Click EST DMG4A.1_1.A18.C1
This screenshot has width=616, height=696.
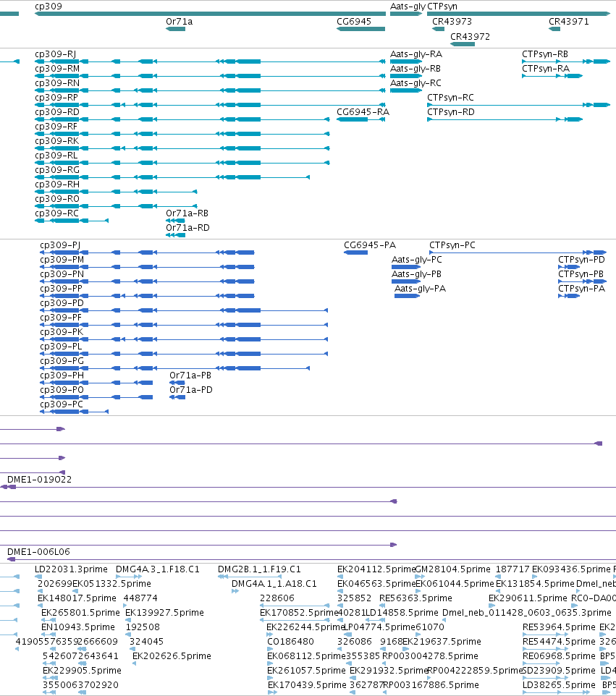[x=274, y=584]
